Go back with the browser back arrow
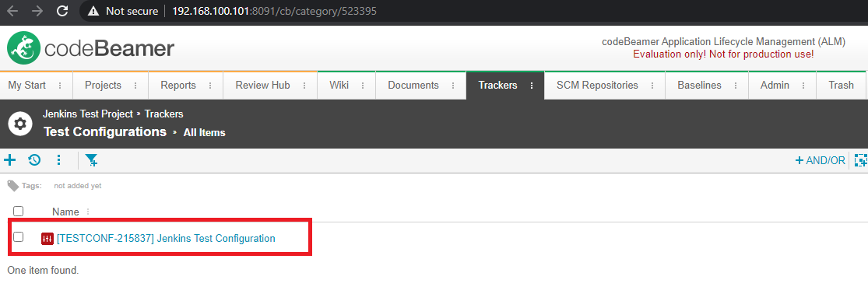Image resolution: width=868 pixels, height=301 pixels. pos(12,11)
